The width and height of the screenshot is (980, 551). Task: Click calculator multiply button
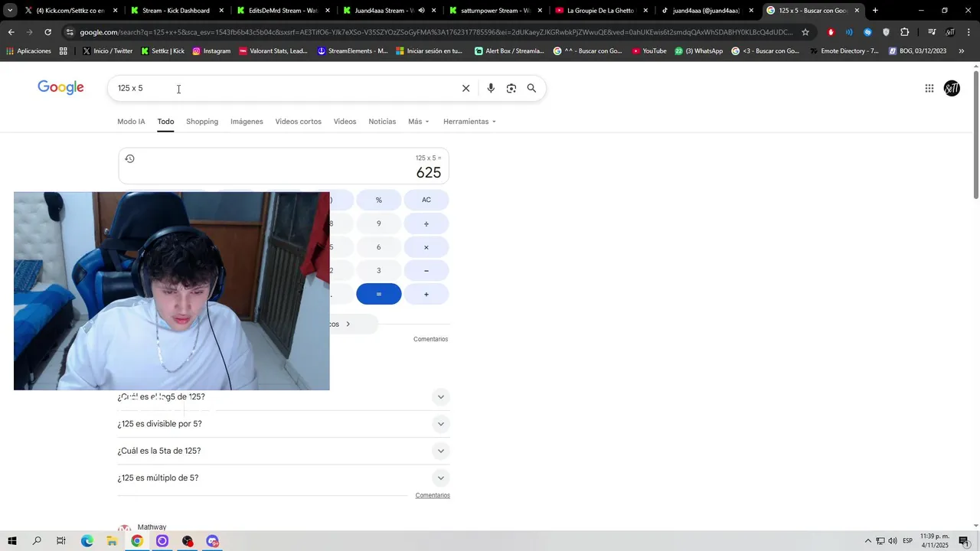[x=426, y=247]
